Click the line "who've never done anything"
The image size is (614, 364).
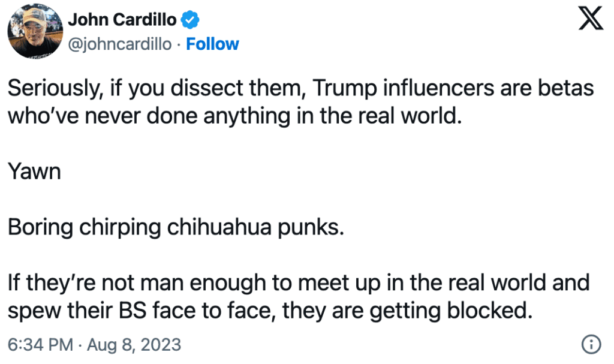pyautogui.click(x=234, y=115)
